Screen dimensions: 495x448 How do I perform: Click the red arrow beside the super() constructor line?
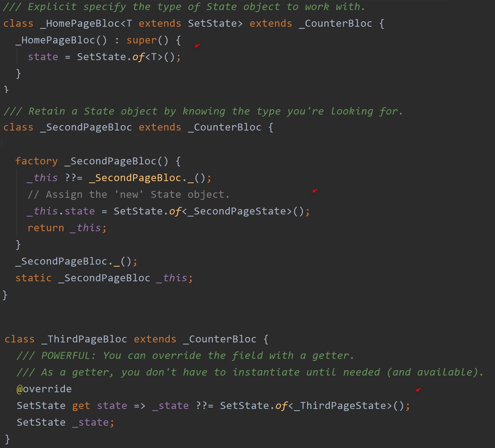point(197,45)
